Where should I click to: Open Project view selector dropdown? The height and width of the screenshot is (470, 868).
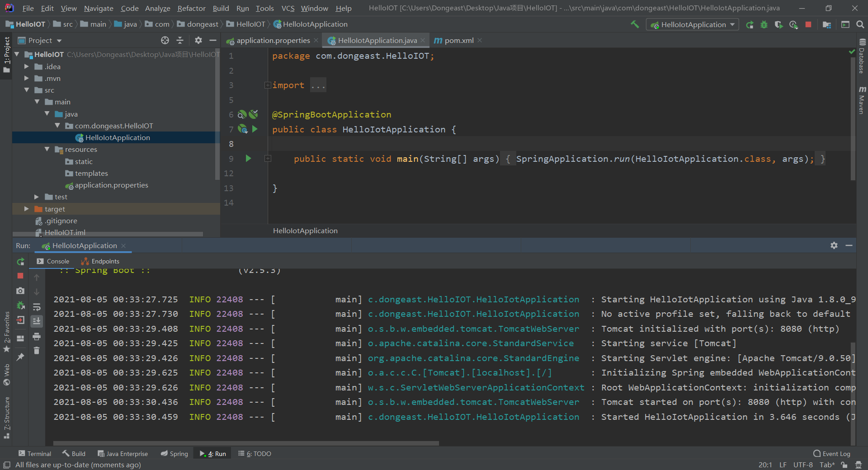(40, 40)
